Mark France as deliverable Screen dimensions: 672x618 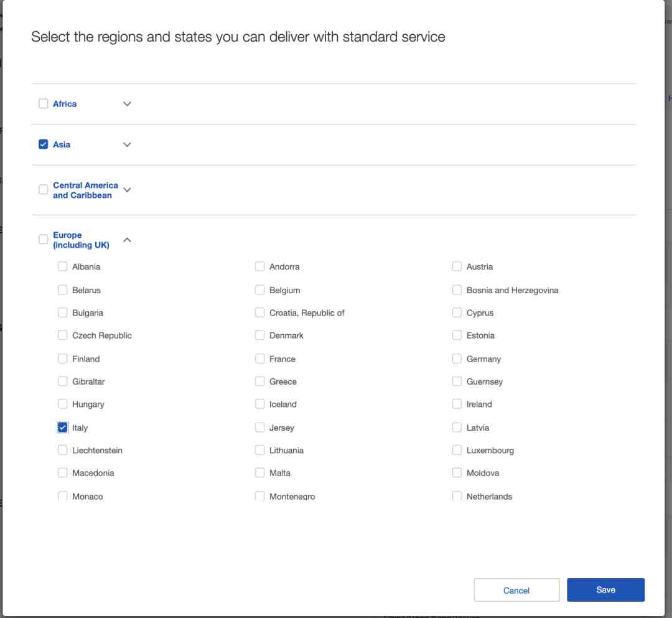[259, 358]
